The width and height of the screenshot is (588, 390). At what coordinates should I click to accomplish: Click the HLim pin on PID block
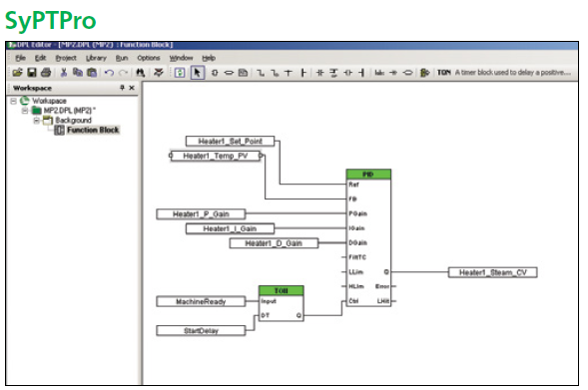[x=355, y=286]
